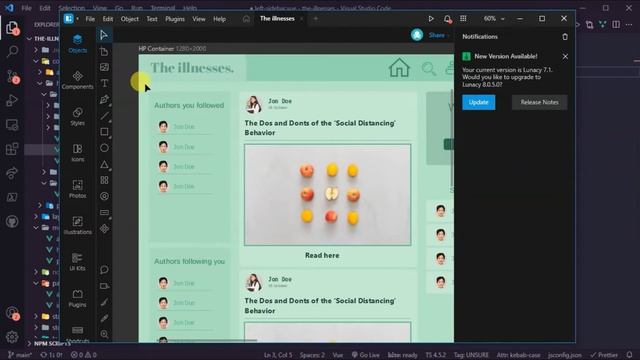Pick the Eyedropper tool in Lunacy
This screenshot has width=640, height=360.
[x=104, y=318]
